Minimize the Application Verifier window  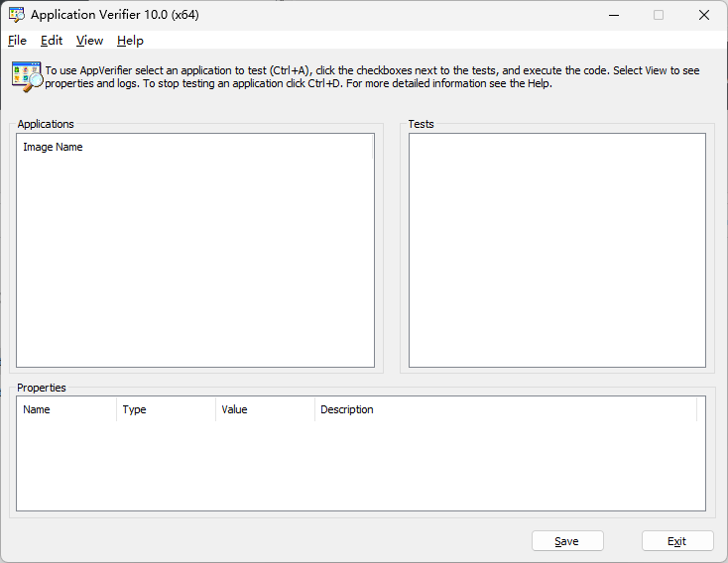pyautogui.click(x=614, y=15)
